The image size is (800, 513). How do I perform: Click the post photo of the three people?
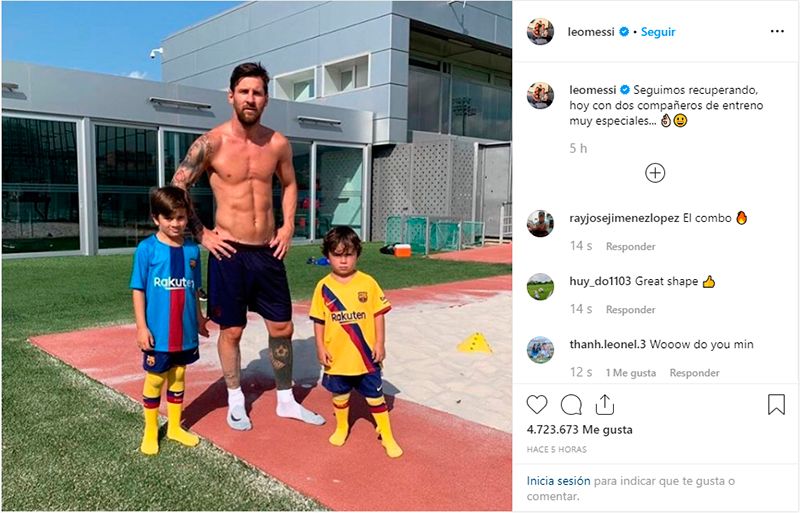[256, 256]
